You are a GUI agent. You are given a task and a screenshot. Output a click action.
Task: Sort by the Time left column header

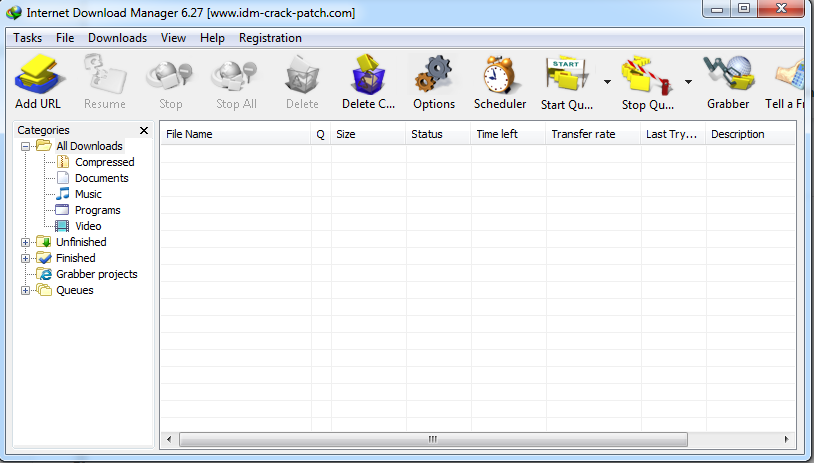(x=508, y=134)
